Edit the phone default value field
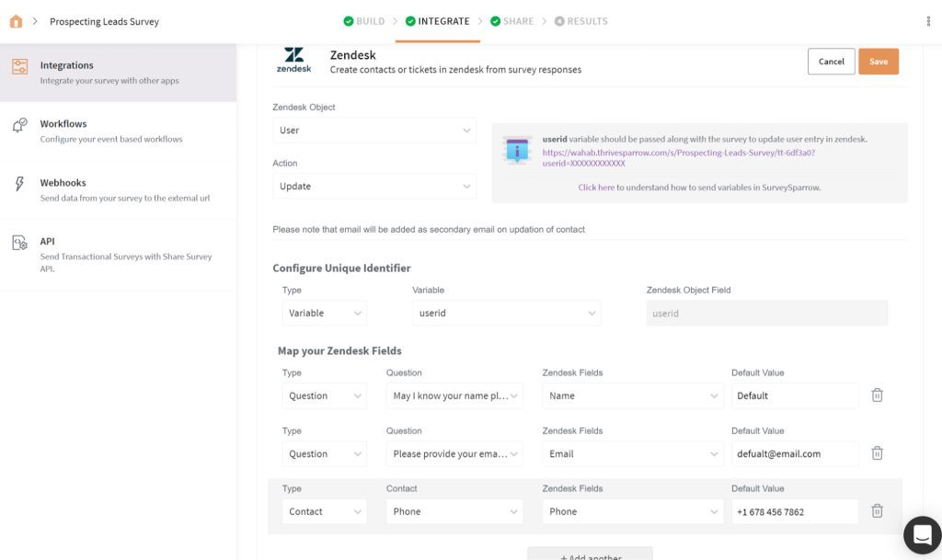 click(795, 512)
